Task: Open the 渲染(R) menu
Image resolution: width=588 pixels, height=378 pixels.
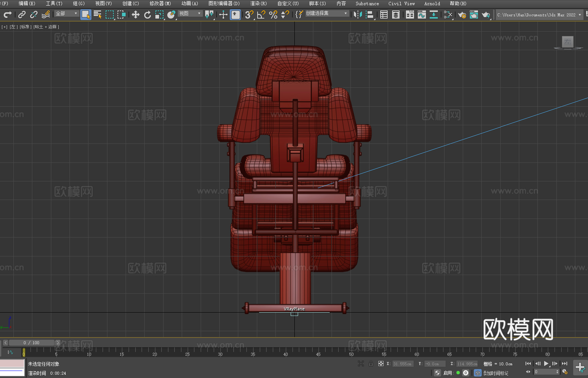Action: tap(259, 3)
